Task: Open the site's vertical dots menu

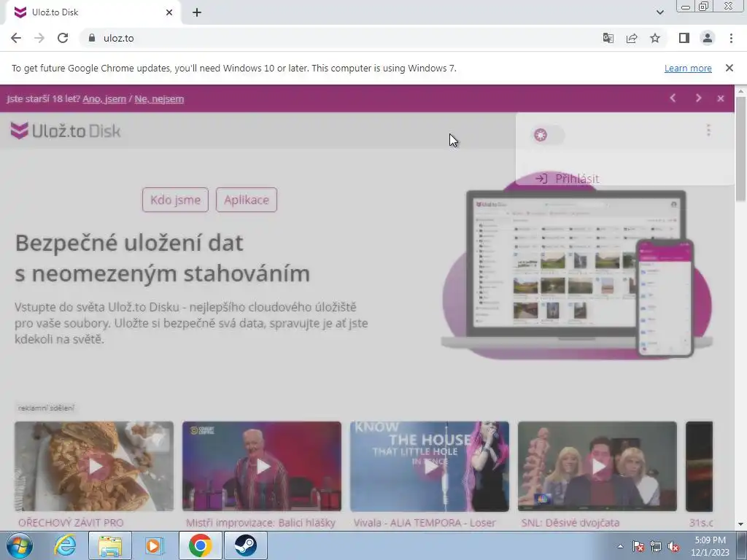Action: click(708, 130)
